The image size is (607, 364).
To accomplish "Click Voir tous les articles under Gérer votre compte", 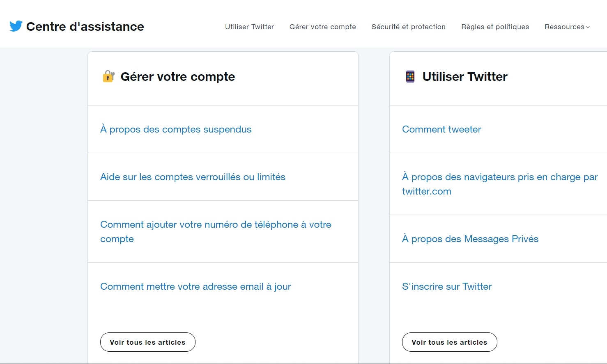I will [x=148, y=342].
